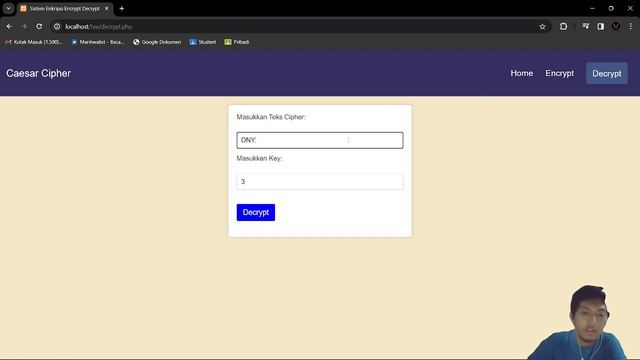Focus the Key input field containing 3
Viewport: 640px width, 360px height.
[x=320, y=182]
